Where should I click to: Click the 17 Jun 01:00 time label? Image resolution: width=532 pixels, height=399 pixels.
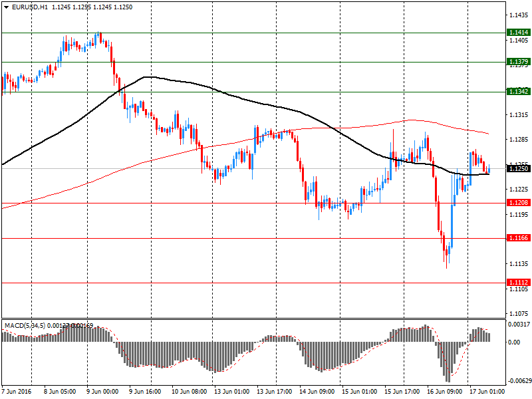pyautogui.click(x=487, y=392)
